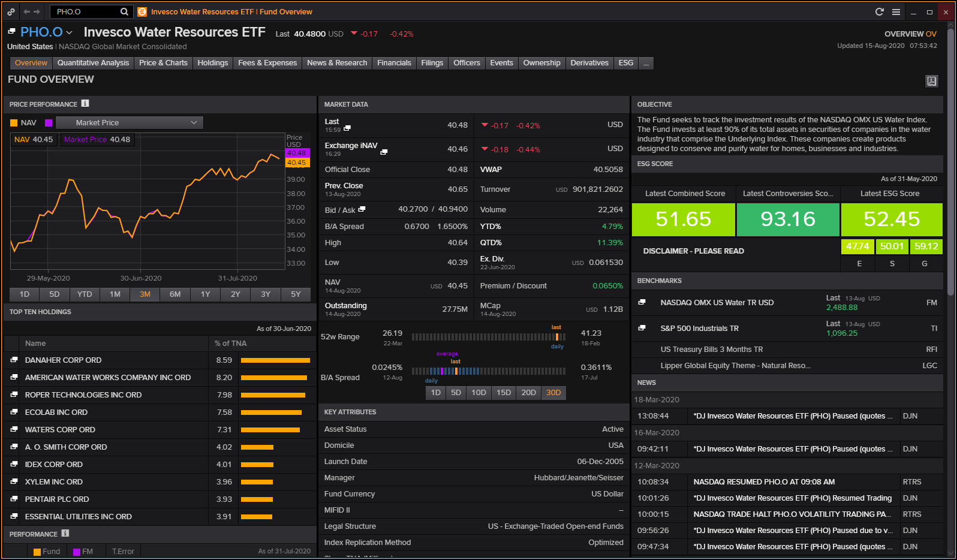This screenshot has width=957, height=560.
Task: Switch to the Price & Charts tab
Action: click(x=163, y=62)
